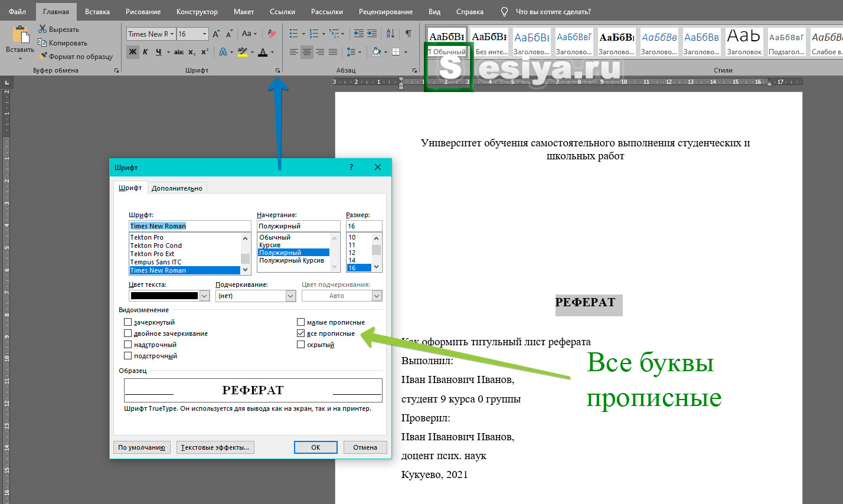Click the italic (К) ribbon button
The height and width of the screenshot is (504, 843).
click(145, 52)
